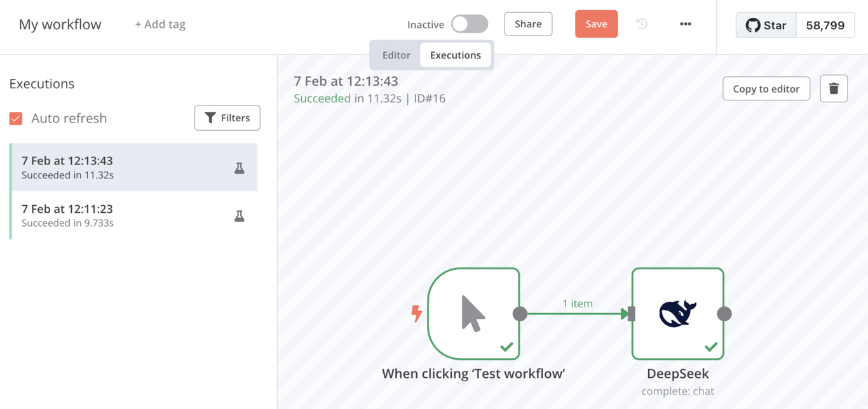Disable the Auto refresh checkbox
Image resolution: width=868 pixels, height=409 pixels.
point(15,118)
